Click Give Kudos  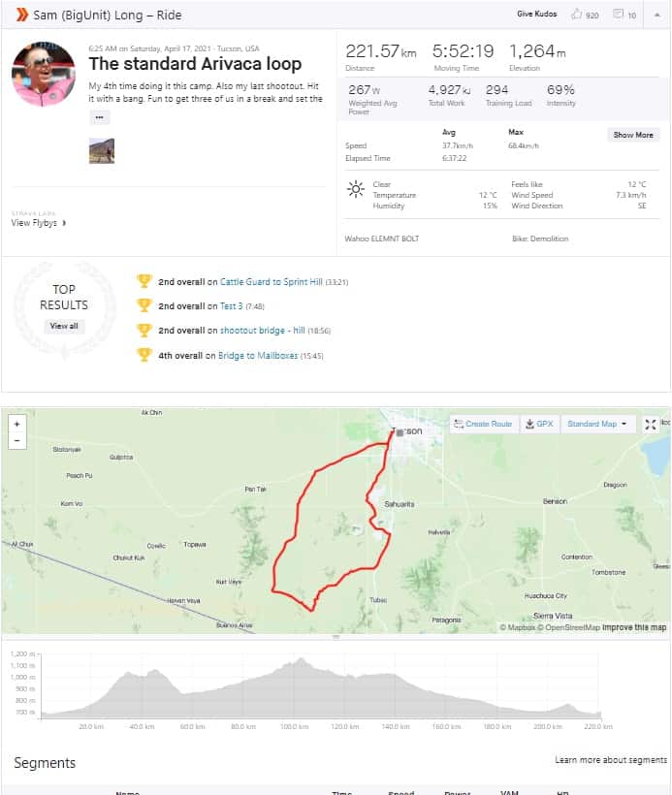click(537, 15)
